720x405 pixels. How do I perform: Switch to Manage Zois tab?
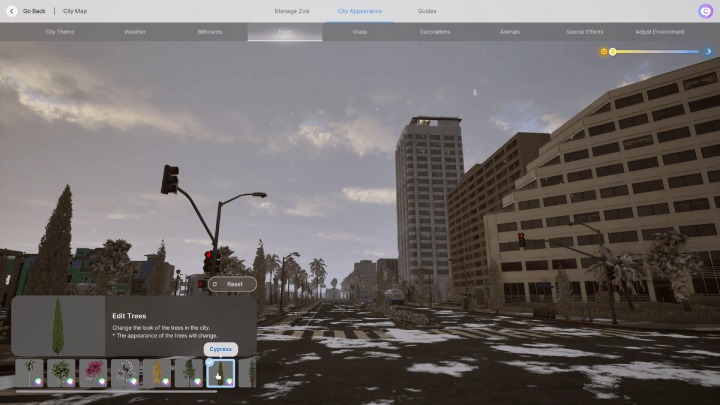coord(292,11)
